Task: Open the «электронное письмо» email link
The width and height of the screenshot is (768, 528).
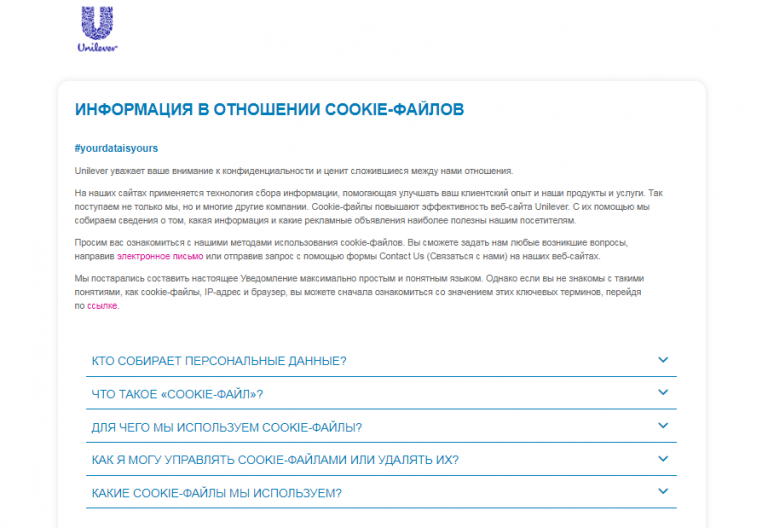Action: click(x=160, y=256)
